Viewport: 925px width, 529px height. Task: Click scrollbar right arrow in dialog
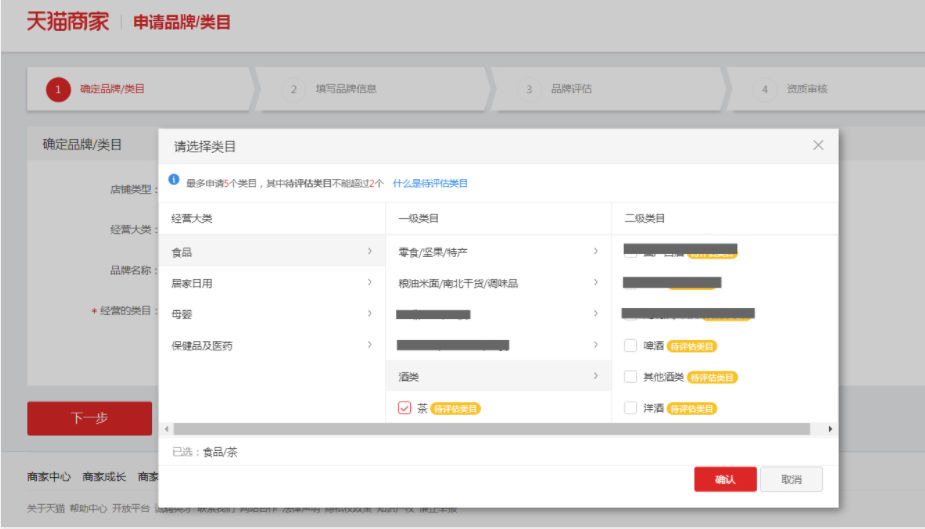(830, 429)
